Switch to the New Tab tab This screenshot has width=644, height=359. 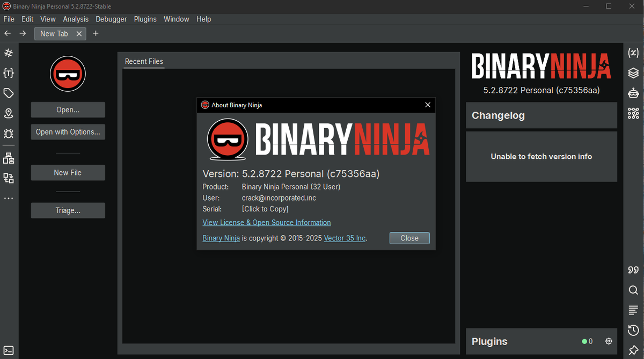(54, 33)
